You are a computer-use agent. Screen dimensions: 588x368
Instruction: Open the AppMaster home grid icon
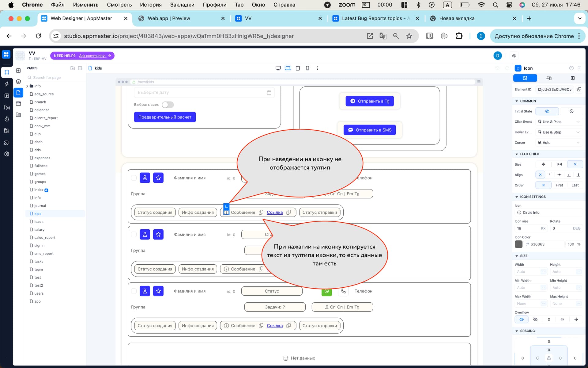[x=6, y=55]
